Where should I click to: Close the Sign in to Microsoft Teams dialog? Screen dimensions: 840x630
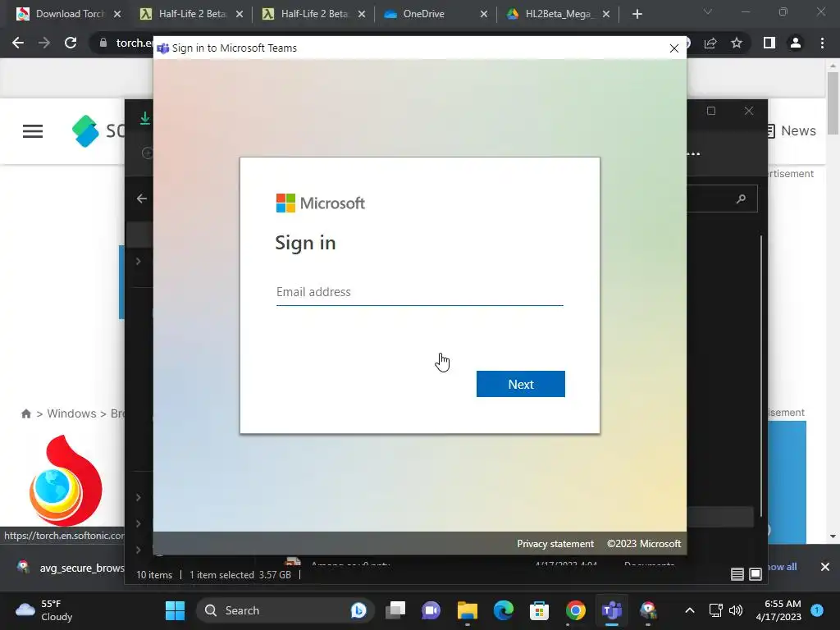[x=674, y=48]
